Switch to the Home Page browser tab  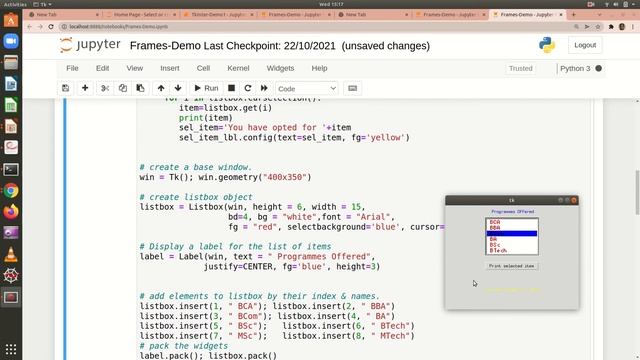pos(141,14)
